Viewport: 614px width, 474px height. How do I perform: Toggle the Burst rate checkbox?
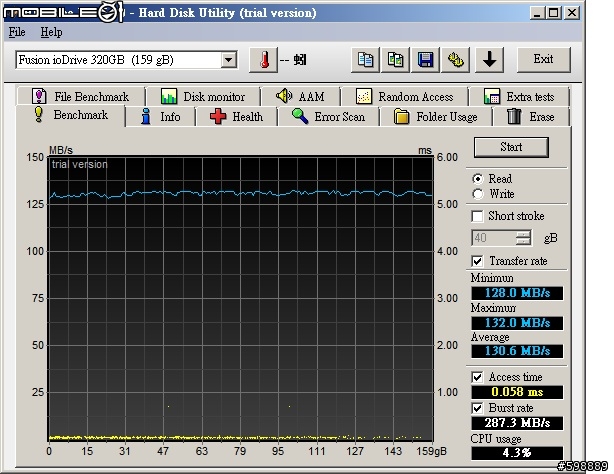[477, 408]
